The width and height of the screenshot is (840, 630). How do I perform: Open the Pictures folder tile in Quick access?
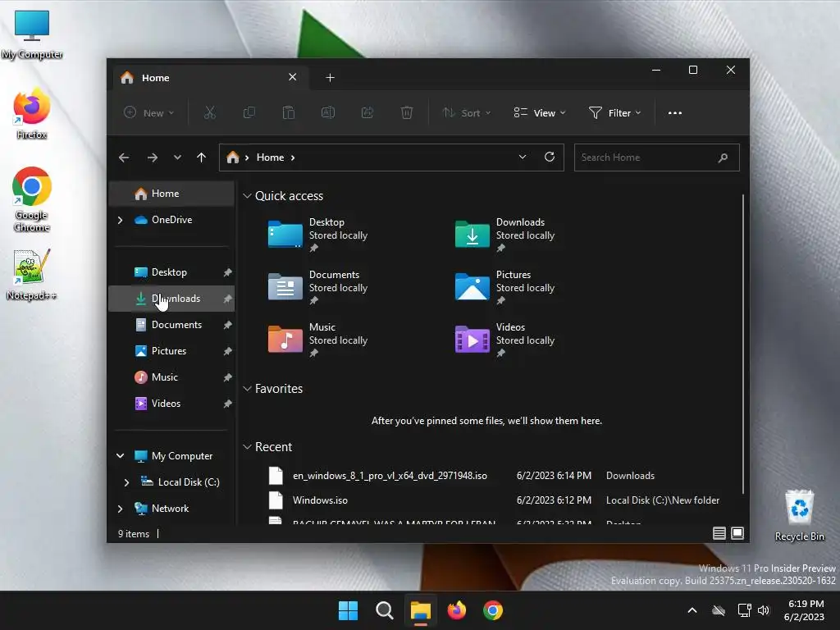pyautogui.click(x=504, y=287)
